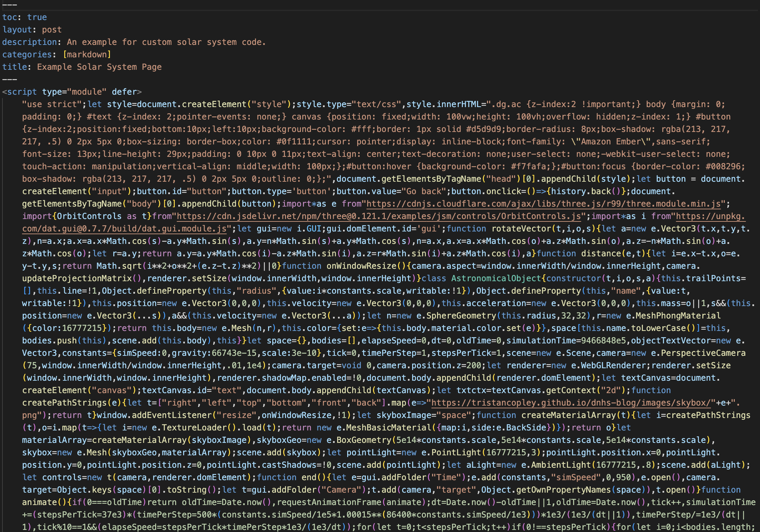The height and width of the screenshot is (532, 760).
Task: Click the 'Example Solar System Page' title text
Action: 99,67
